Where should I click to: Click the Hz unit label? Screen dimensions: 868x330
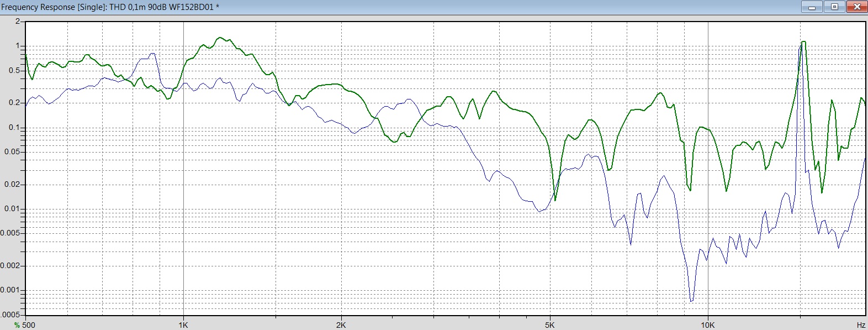(861, 325)
